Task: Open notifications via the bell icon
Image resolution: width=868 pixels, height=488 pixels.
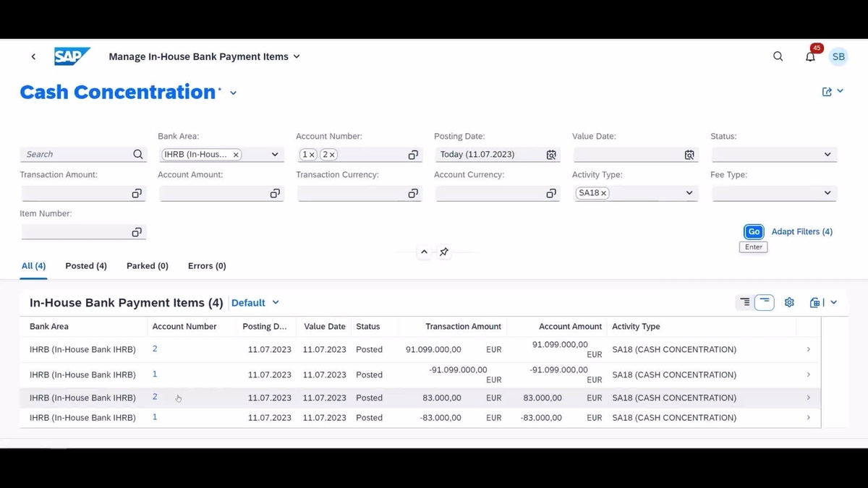Action: tap(810, 56)
